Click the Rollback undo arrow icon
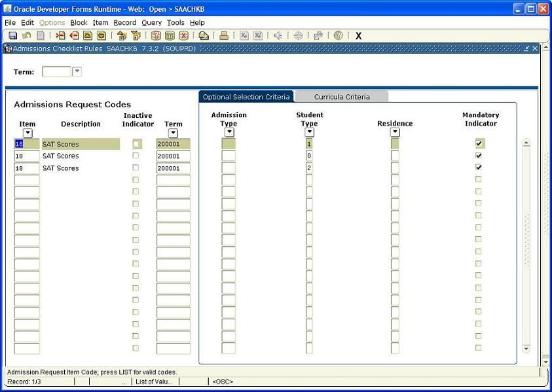Screen dimensions: 552x392 pos(26,35)
